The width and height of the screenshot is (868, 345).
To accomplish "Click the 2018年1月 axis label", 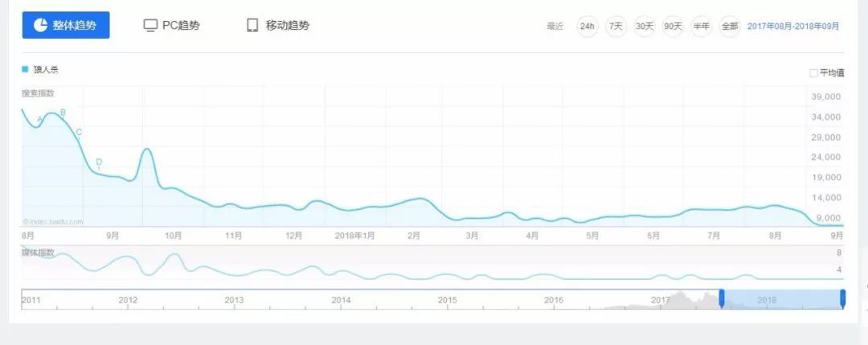I will tap(355, 236).
